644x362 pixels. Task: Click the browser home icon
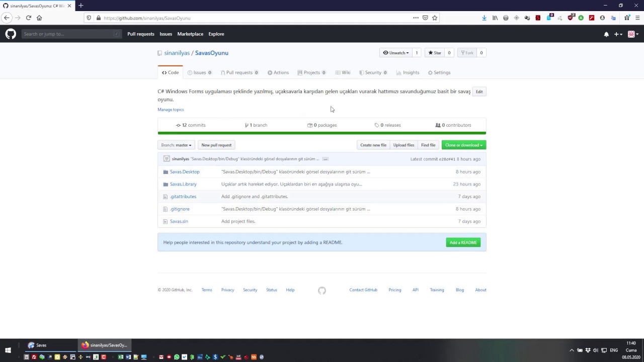pos(39,18)
